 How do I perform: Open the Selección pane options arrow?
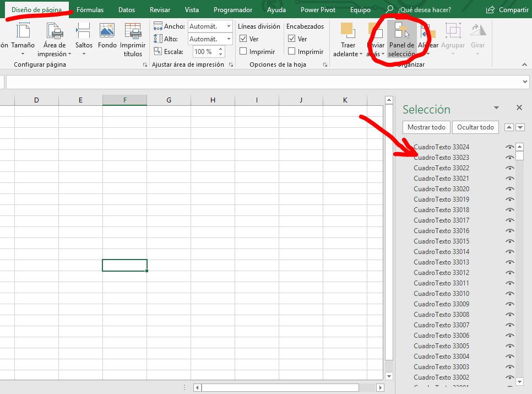pos(496,108)
